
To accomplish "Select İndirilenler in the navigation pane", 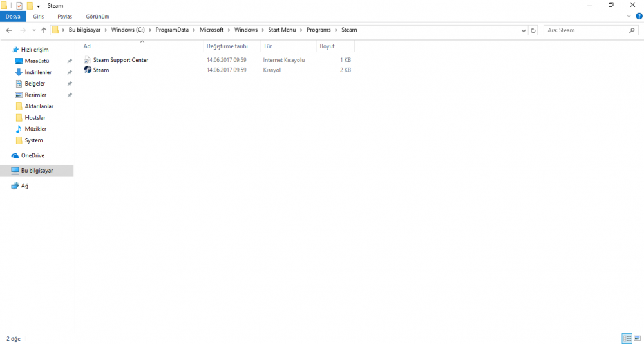I will (38, 72).
